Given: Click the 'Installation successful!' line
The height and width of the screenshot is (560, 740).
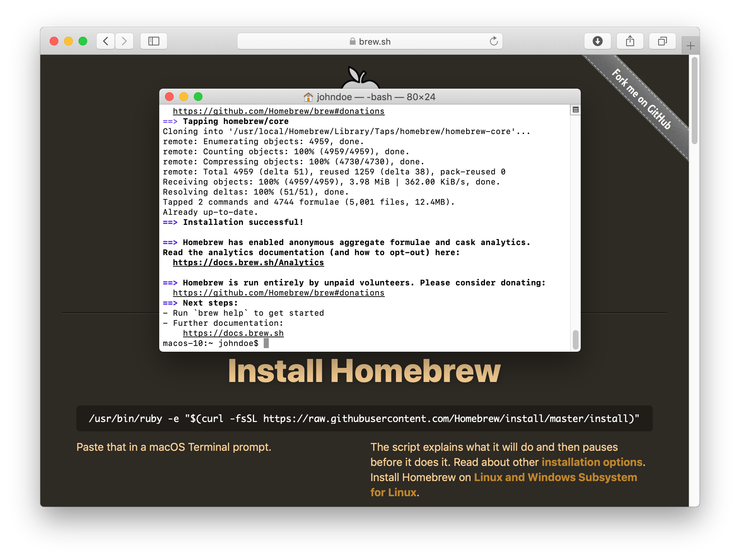Looking at the screenshot, I should 233,222.
